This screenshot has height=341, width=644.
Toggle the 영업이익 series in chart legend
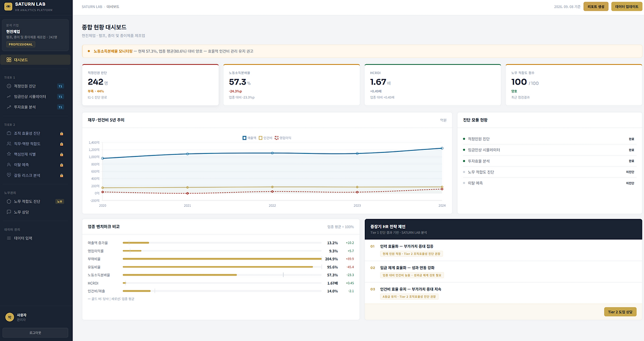coord(283,138)
